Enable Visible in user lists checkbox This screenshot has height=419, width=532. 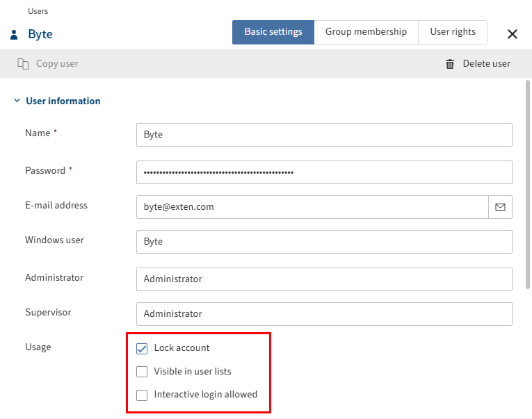coord(142,372)
